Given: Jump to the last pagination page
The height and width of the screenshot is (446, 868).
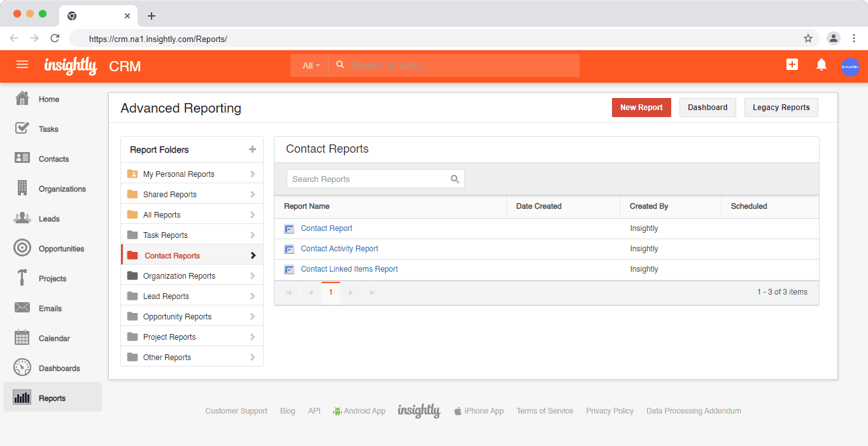Looking at the screenshot, I should tap(373, 292).
